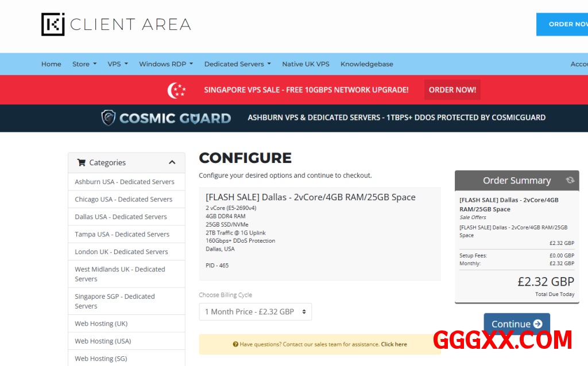588x366 pixels.
Task: Open Native UK VPS page
Action: pos(305,64)
